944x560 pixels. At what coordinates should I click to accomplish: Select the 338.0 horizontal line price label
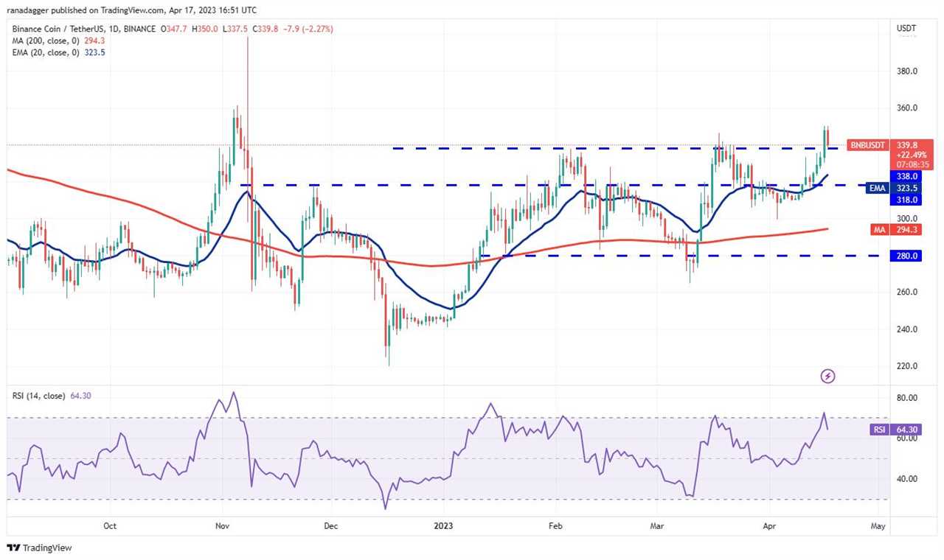(907, 177)
